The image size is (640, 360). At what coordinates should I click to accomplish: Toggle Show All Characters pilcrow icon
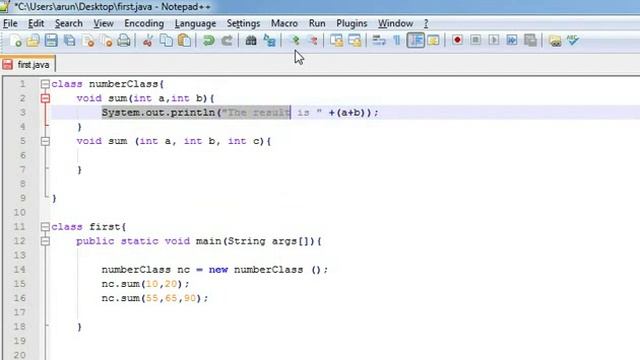coord(397,40)
